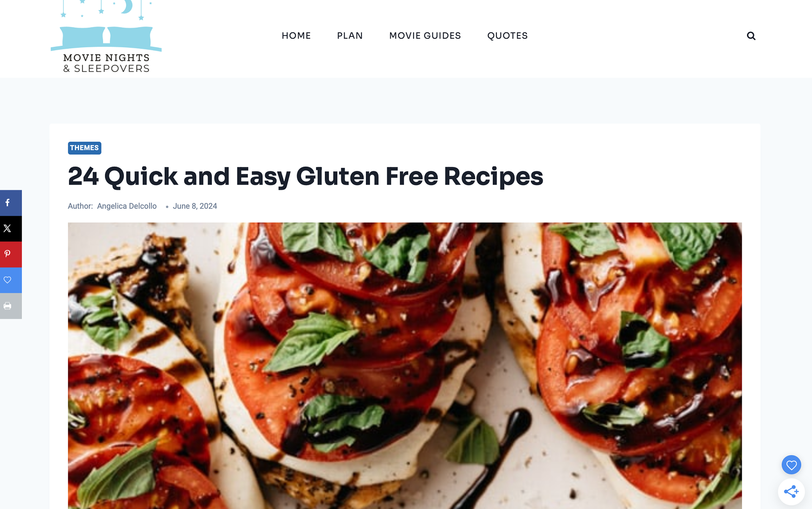Share article on X (Twitter)

pos(11,229)
